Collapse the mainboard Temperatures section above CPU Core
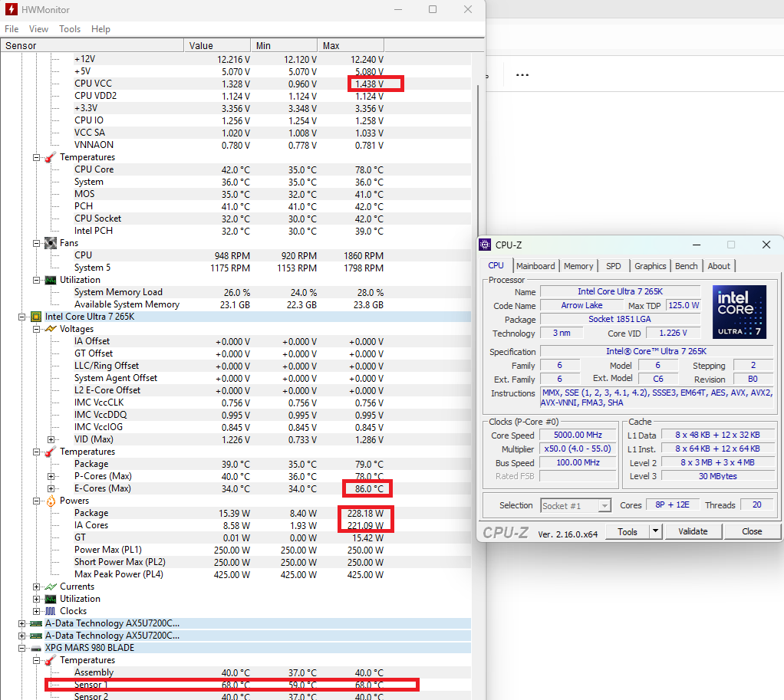 click(x=37, y=157)
